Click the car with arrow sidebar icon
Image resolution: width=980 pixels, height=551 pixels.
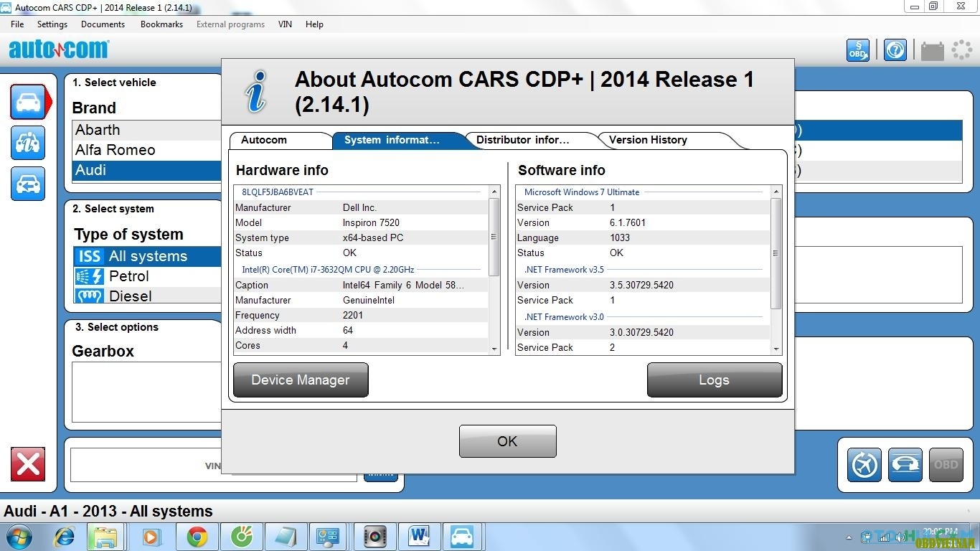coord(28,184)
